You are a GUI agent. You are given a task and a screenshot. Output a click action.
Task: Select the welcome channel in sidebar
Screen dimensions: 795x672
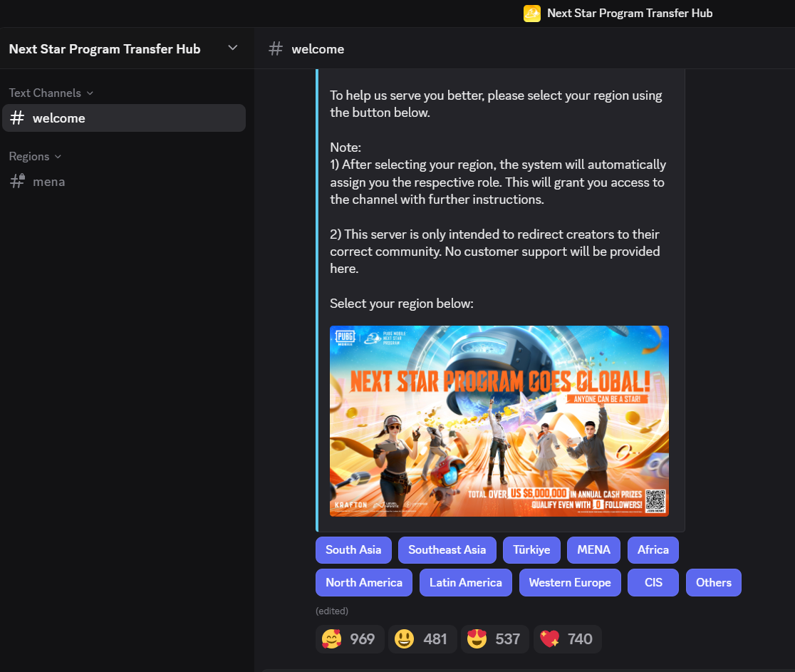tap(124, 118)
